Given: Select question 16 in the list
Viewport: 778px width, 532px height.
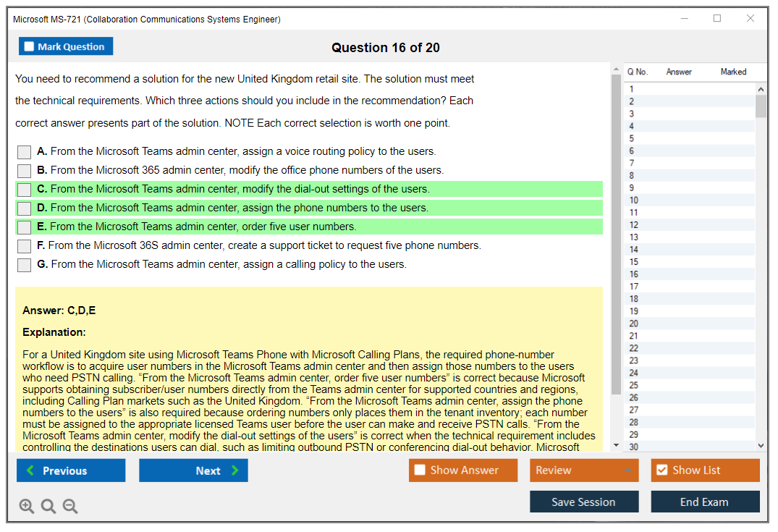Looking at the screenshot, I should click(x=690, y=274).
